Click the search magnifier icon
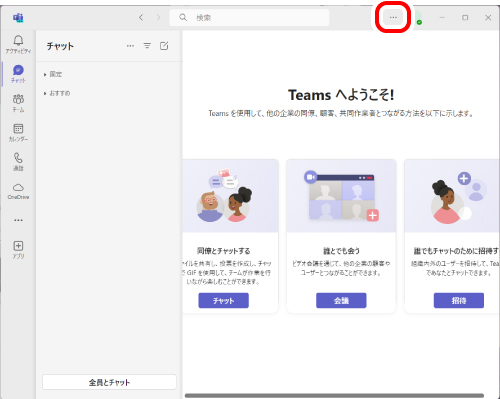 point(183,17)
